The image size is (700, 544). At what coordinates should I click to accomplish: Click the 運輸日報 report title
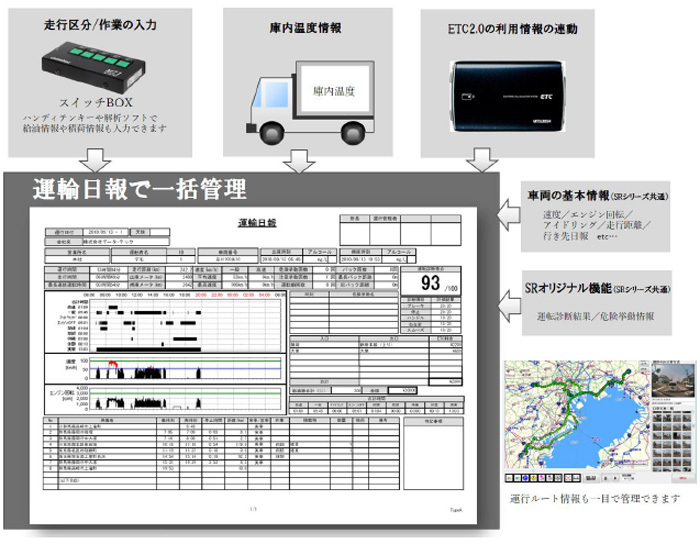click(x=257, y=223)
